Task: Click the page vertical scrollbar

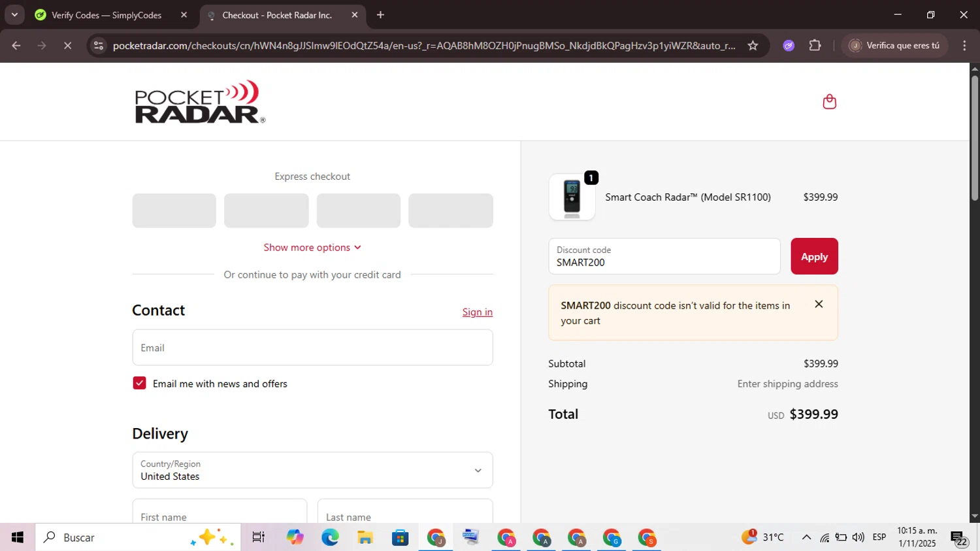Action: pos(975,137)
